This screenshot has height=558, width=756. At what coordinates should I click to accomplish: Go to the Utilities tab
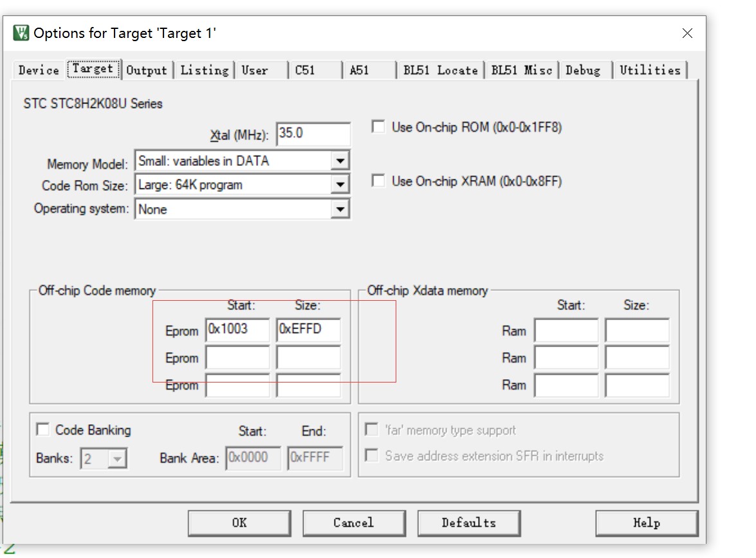tap(650, 70)
